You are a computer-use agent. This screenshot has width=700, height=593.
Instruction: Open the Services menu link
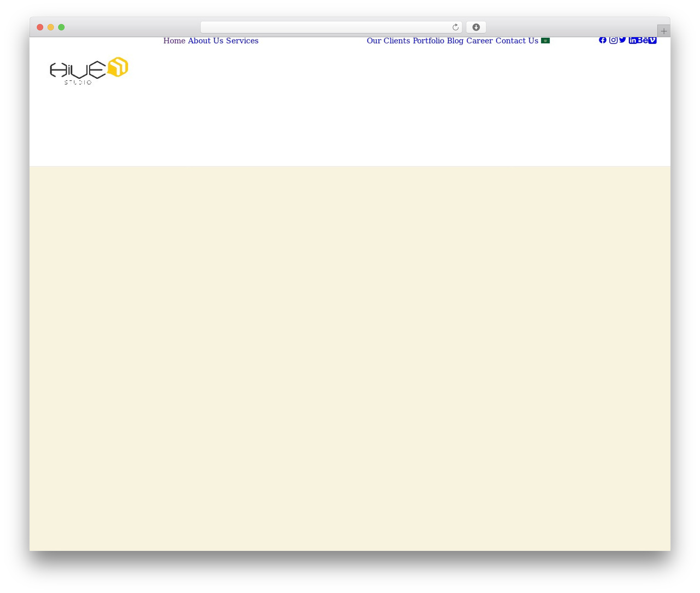[x=242, y=41]
